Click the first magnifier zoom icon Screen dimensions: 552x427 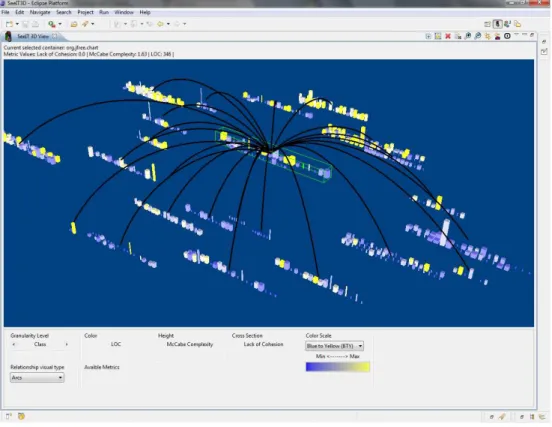pyautogui.click(x=468, y=36)
